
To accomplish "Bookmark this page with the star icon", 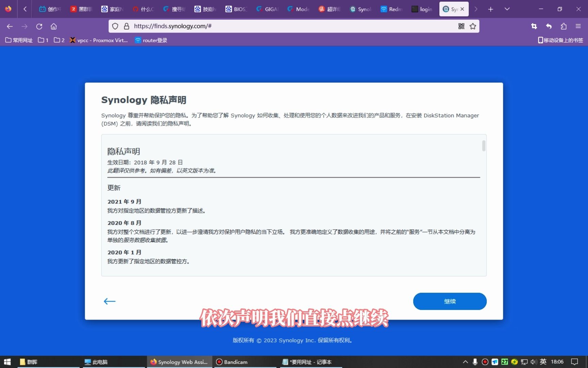I will pyautogui.click(x=473, y=26).
